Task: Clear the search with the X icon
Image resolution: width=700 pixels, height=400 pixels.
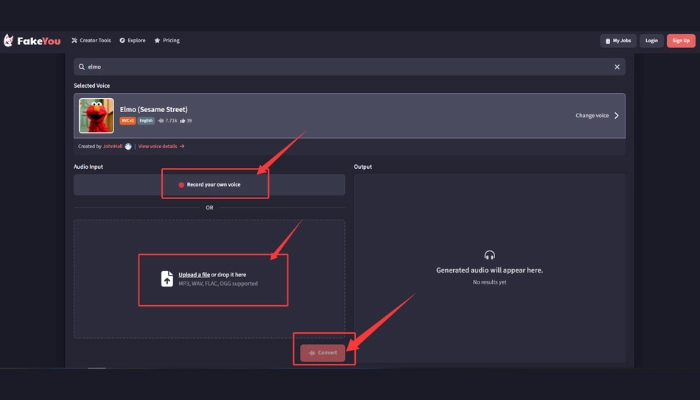Action: tap(617, 67)
